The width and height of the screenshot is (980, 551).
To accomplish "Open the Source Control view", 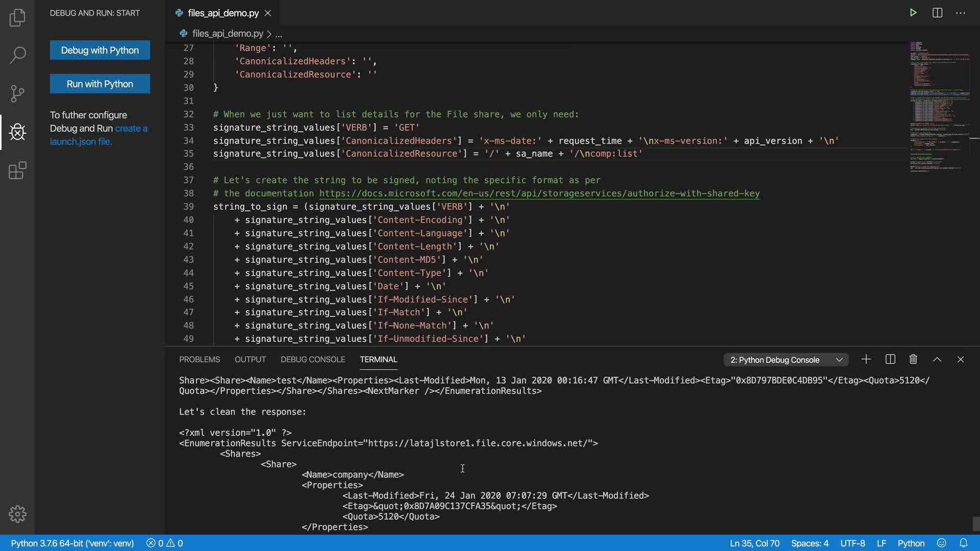I will click(17, 93).
